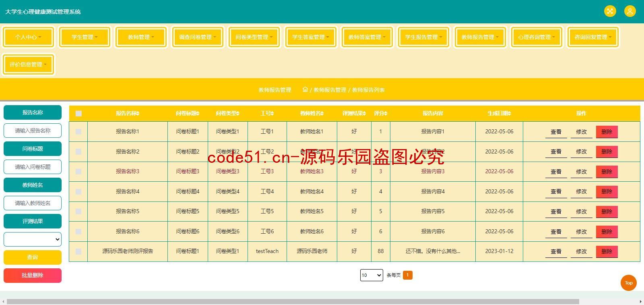Click 查看 in the 报告名称5 row
This screenshot has width=644, height=305.
tap(556, 212)
